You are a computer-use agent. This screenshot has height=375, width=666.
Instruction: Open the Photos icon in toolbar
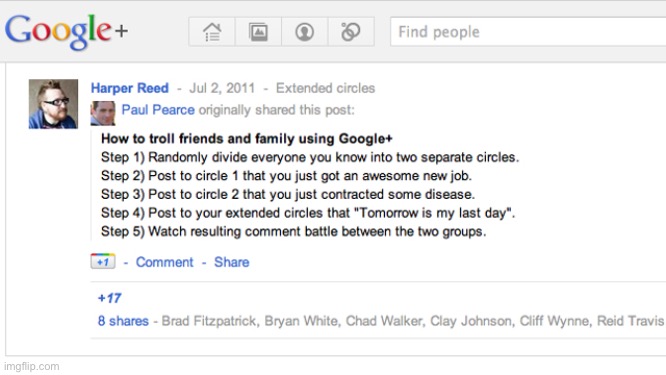pos(258,32)
